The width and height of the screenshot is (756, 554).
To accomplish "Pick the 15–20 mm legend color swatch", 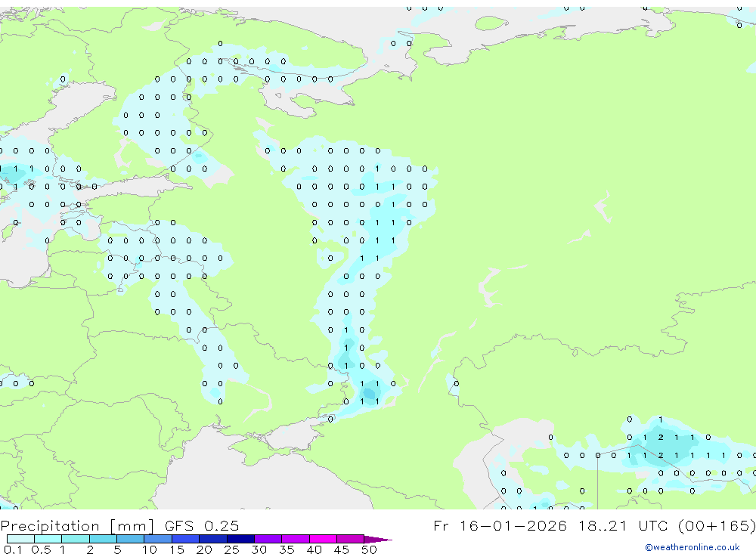I will click(x=186, y=539).
